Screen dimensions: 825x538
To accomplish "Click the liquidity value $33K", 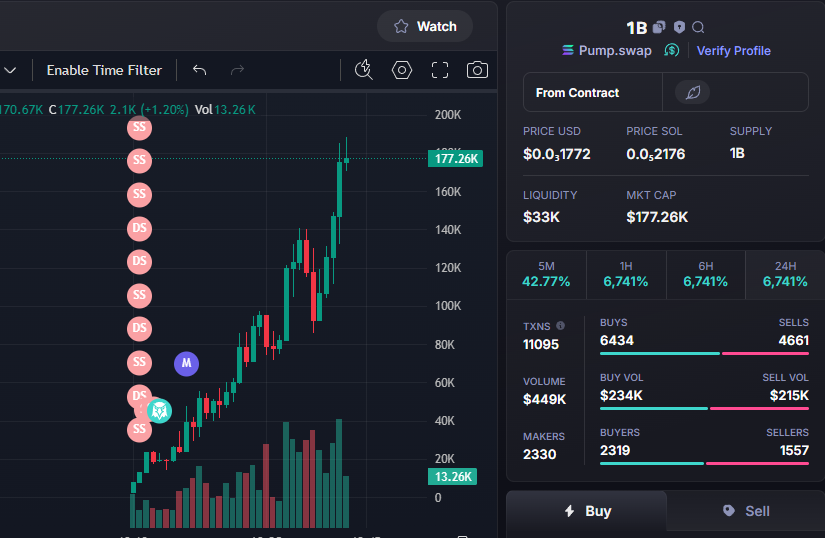I will (x=541, y=217).
